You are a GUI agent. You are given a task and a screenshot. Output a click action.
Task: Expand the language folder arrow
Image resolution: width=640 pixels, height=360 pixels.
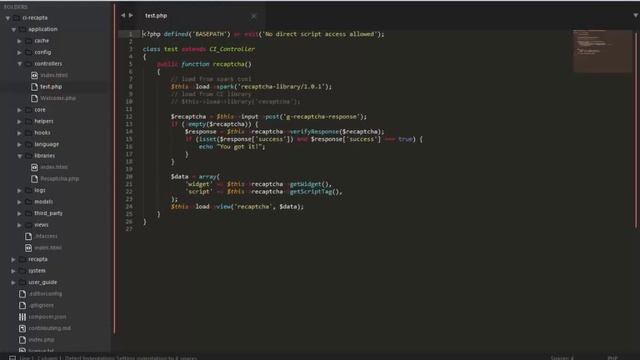coord(19,144)
